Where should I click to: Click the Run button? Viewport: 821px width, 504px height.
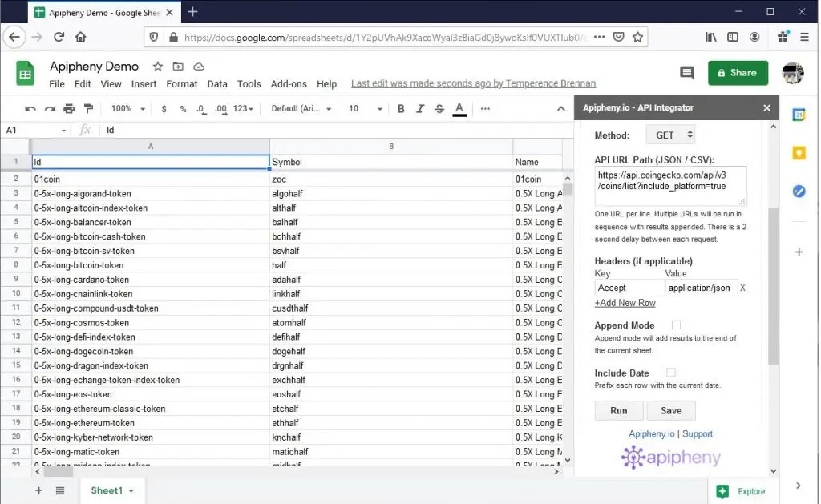click(x=618, y=411)
